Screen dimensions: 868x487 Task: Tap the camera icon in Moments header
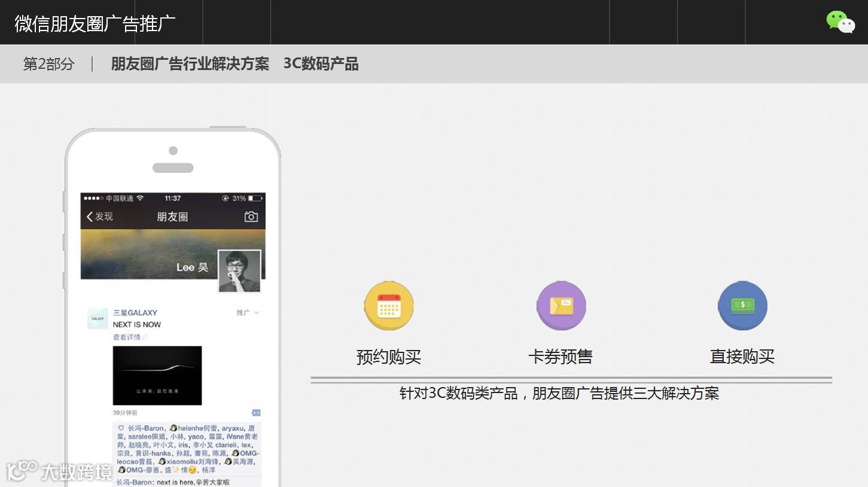[x=251, y=217]
